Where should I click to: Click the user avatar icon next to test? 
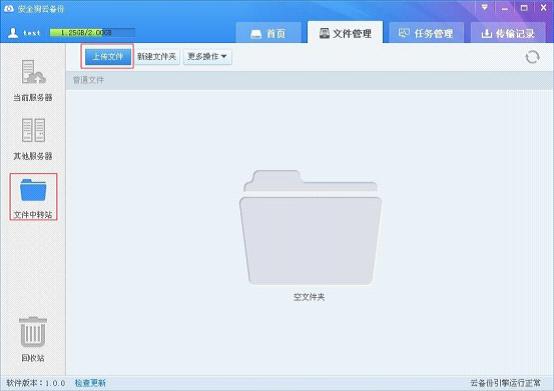point(13,33)
